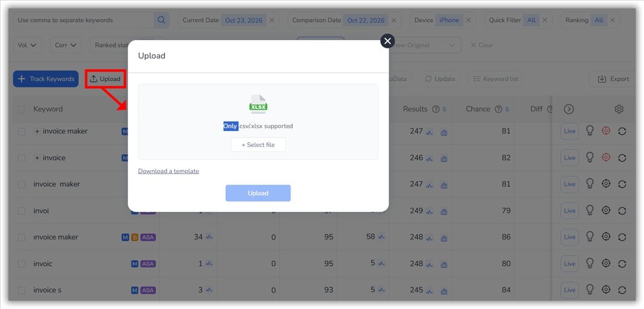Click the magnifier search icon
The image size is (644, 309).
(x=162, y=20)
